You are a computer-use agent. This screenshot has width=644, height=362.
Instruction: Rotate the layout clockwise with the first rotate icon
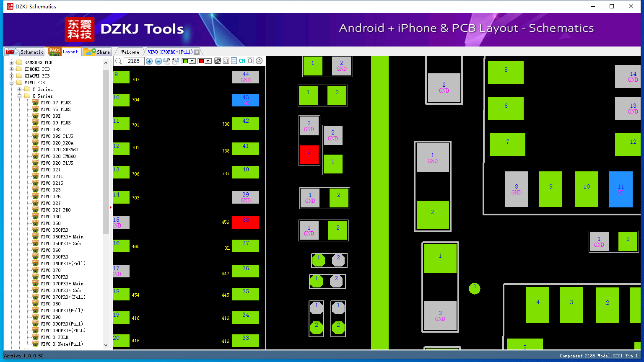(167, 61)
